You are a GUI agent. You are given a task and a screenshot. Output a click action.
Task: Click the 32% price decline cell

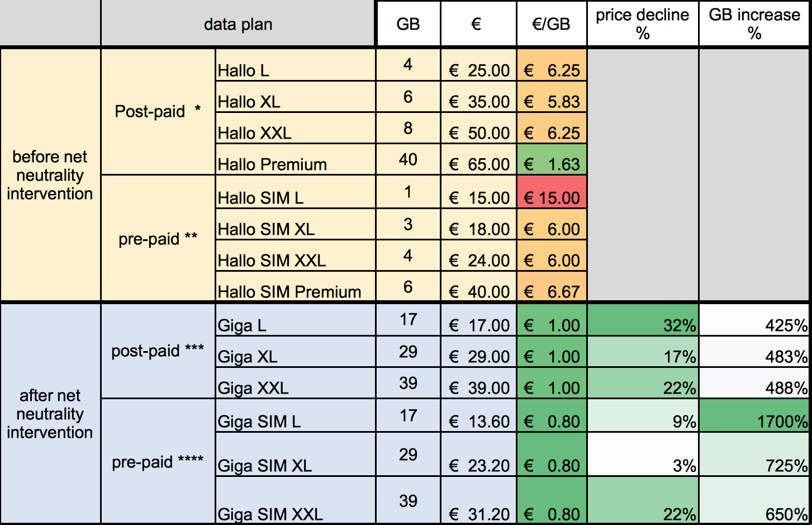pyautogui.click(x=643, y=320)
